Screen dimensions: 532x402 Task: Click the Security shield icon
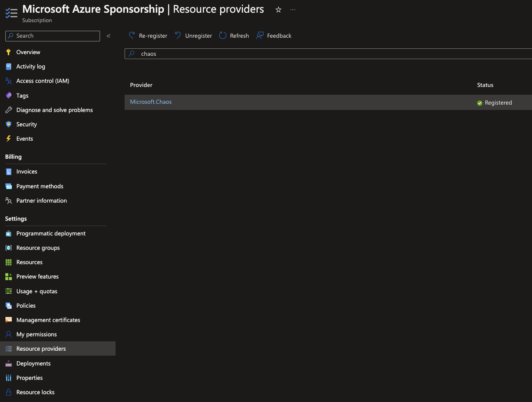tap(9, 124)
